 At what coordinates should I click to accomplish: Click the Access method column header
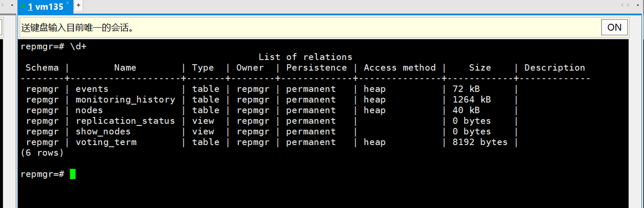click(399, 68)
